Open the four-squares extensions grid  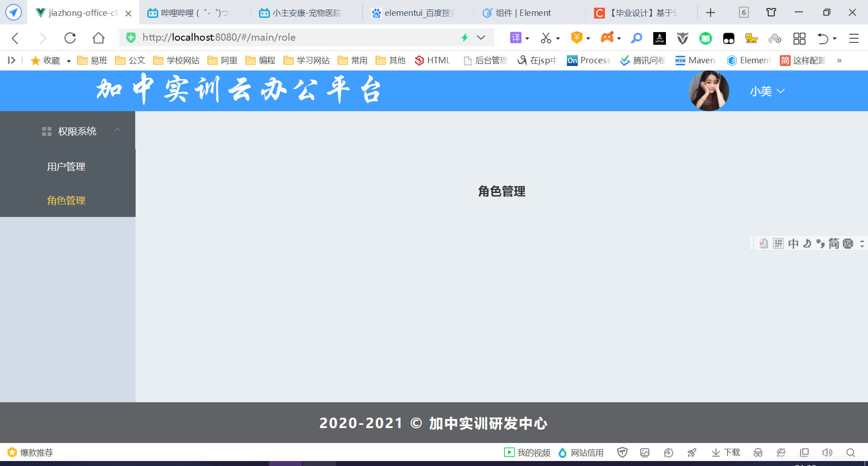799,38
